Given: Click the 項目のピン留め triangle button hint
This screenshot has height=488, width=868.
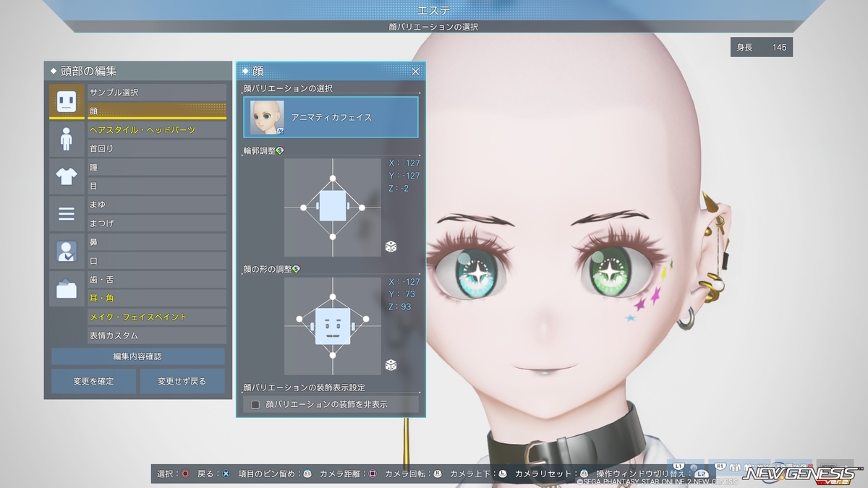Looking at the screenshot, I should (275, 474).
